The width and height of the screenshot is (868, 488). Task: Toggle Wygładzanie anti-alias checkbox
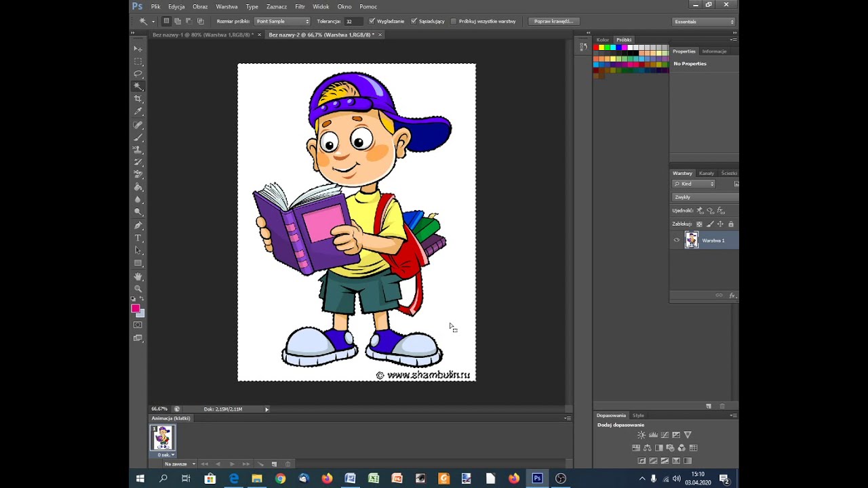(372, 21)
